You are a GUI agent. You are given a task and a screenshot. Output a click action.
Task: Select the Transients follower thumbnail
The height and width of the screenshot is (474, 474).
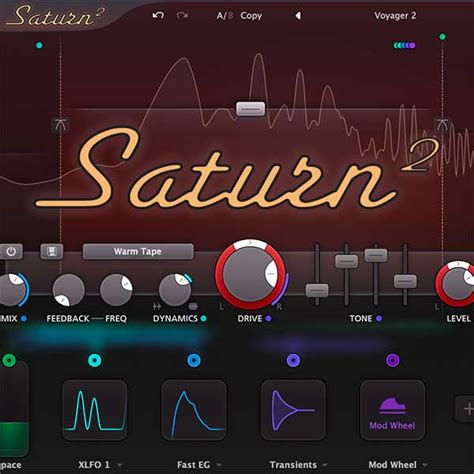[x=293, y=410]
